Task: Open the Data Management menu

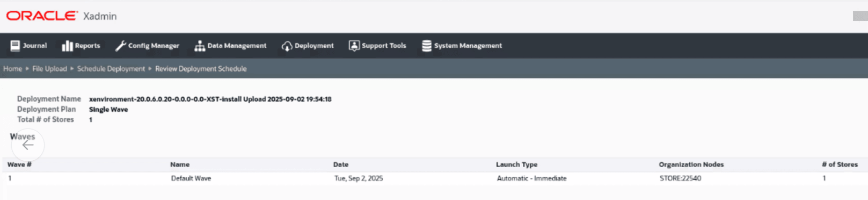Action: [x=230, y=46]
